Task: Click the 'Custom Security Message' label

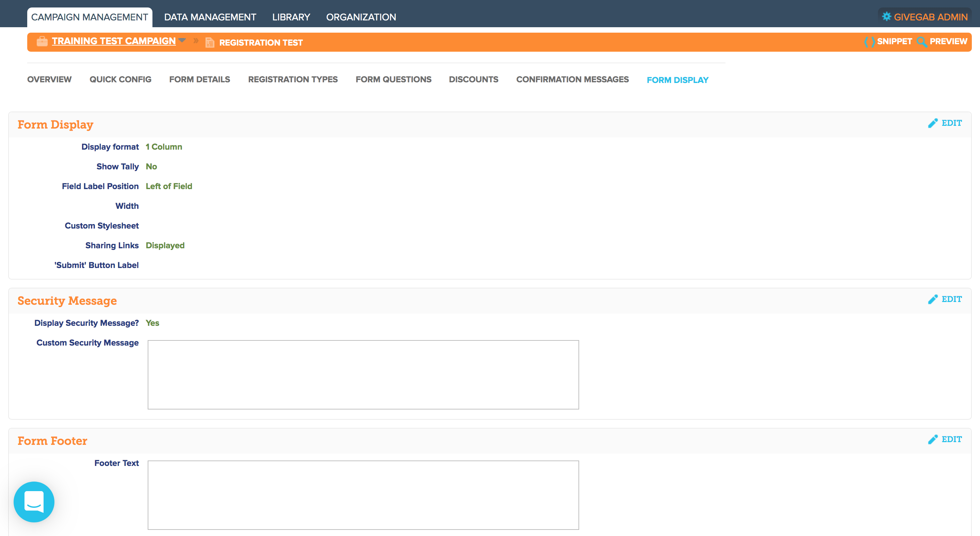Action: (x=87, y=343)
